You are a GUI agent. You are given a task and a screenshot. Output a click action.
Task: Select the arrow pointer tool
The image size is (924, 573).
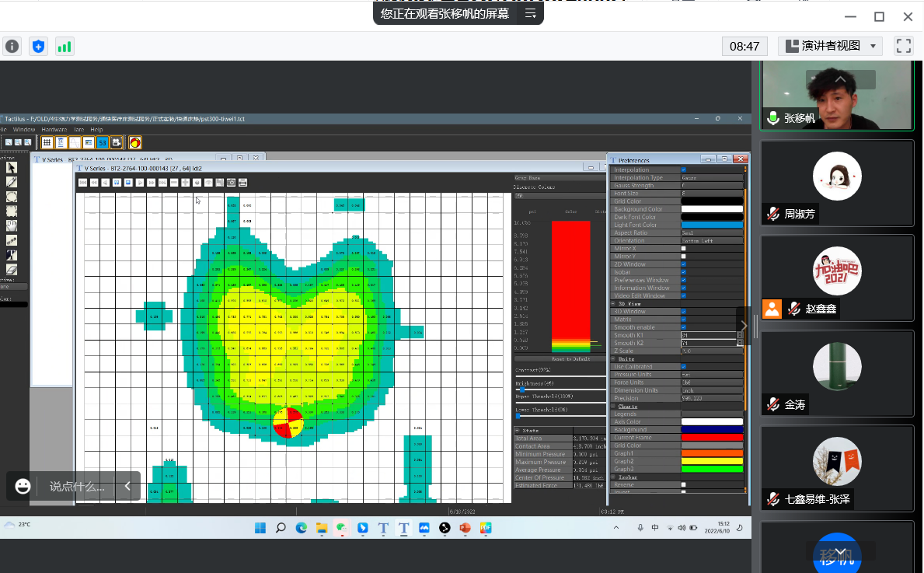11,168
